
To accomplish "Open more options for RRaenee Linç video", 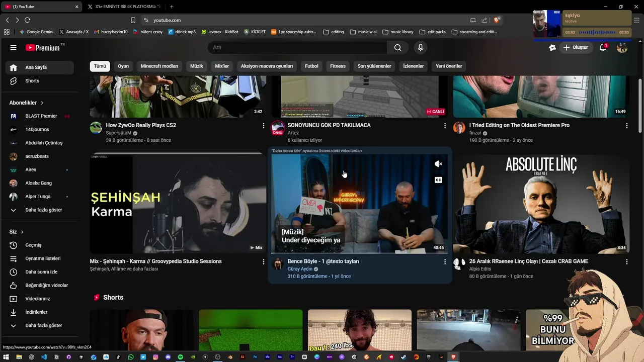I will click(x=626, y=262).
